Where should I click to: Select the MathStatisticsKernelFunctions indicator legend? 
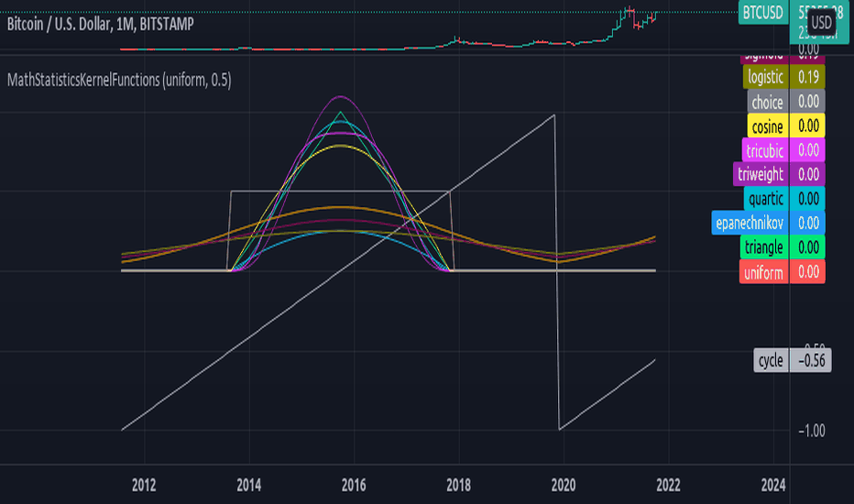click(x=119, y=81)
